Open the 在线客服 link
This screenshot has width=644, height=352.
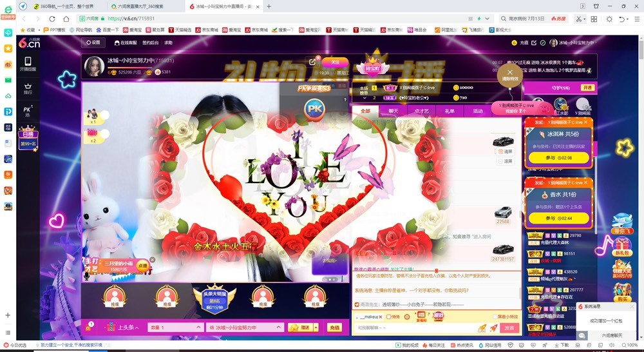tap(126, 43)
